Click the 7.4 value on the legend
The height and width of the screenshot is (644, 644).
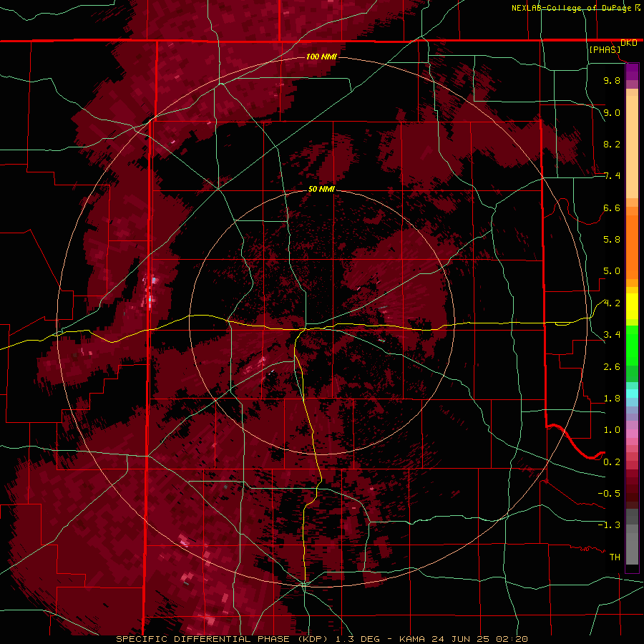pos(612,176)
